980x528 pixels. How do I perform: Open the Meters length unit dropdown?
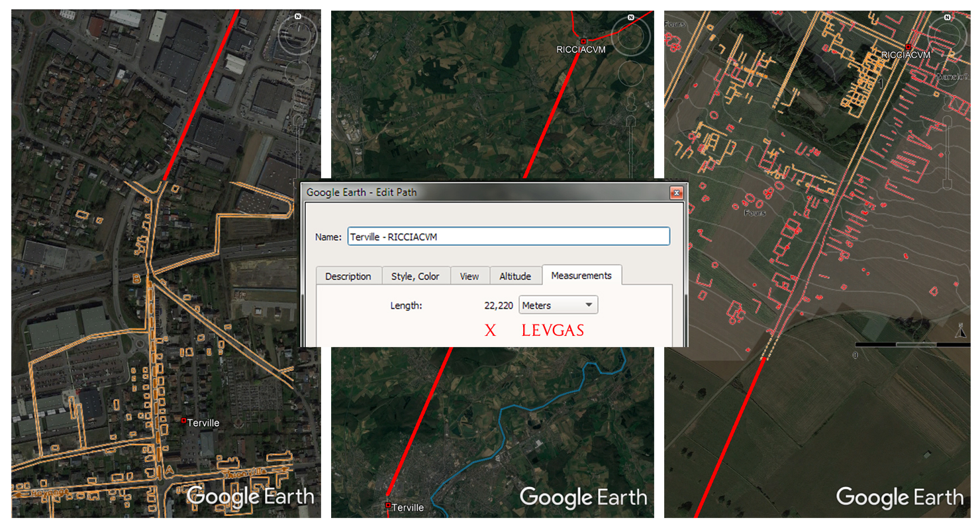[558, 305]
